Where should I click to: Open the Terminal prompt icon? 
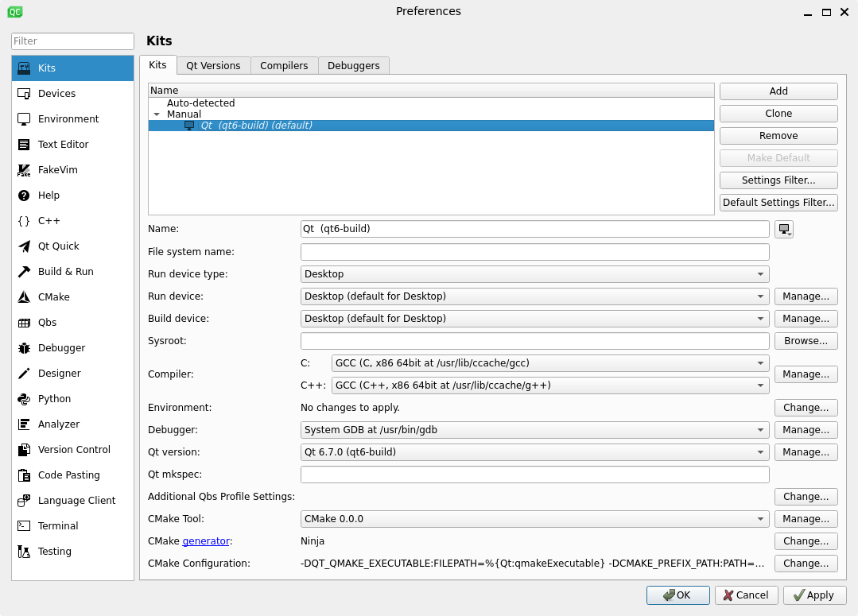24,525
